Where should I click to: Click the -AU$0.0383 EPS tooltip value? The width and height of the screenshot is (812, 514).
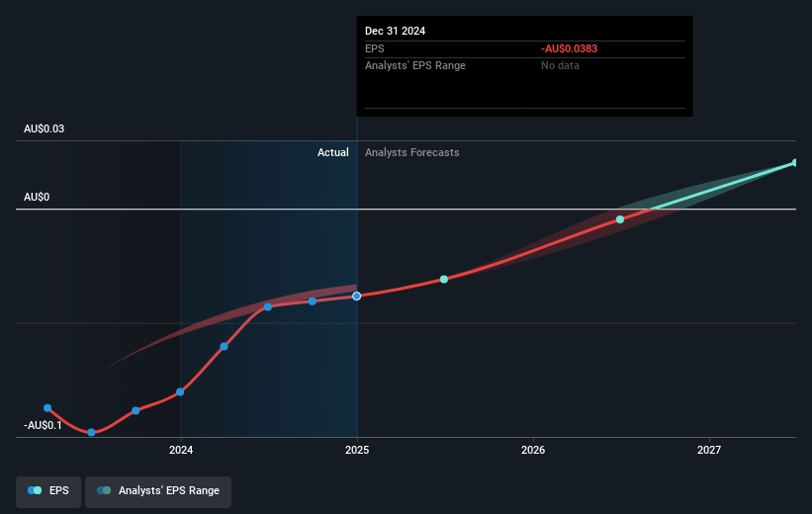[569, 48]
